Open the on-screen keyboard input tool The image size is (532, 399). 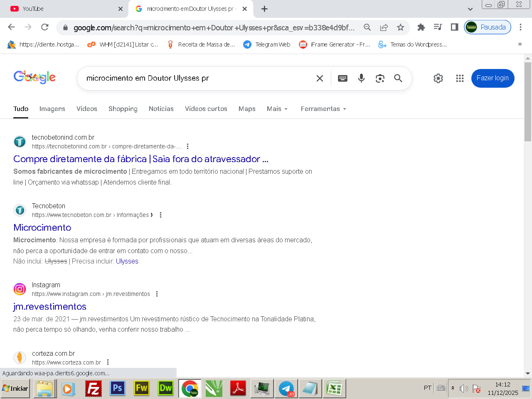coord(342,78)
